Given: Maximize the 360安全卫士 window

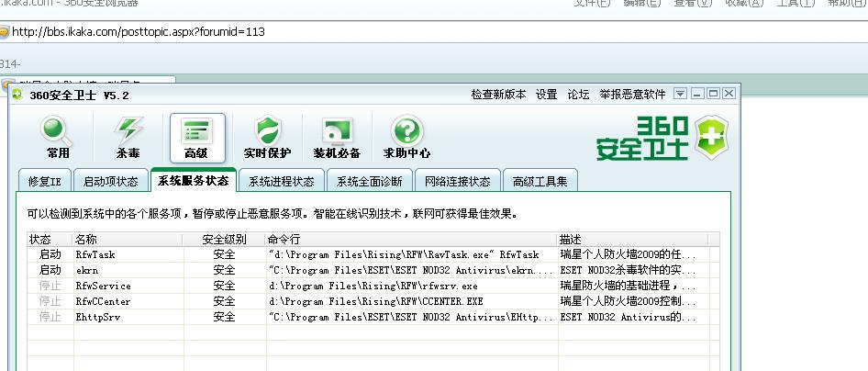Looking at the screenshot, I should (x=713, y=94).
